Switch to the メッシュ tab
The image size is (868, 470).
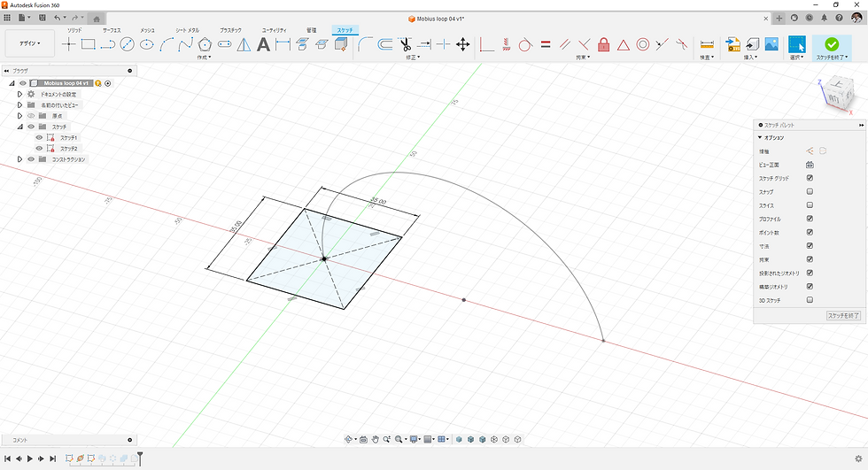coord(147,30)
